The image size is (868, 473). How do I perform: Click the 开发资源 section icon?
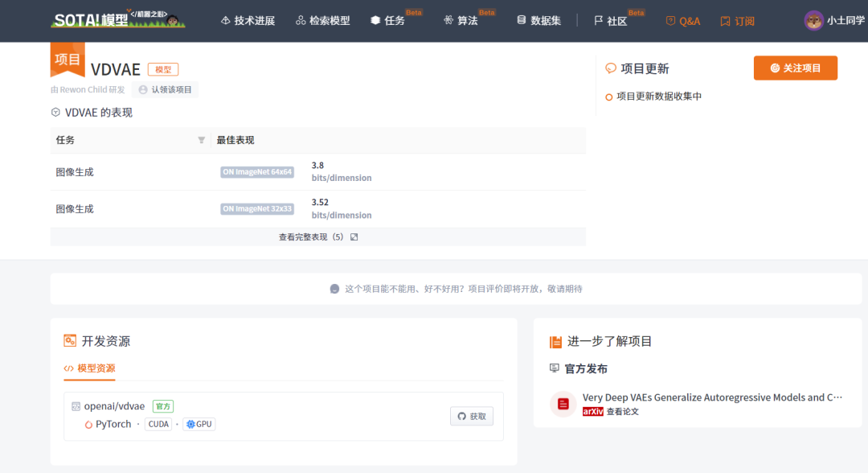[70, 340]
